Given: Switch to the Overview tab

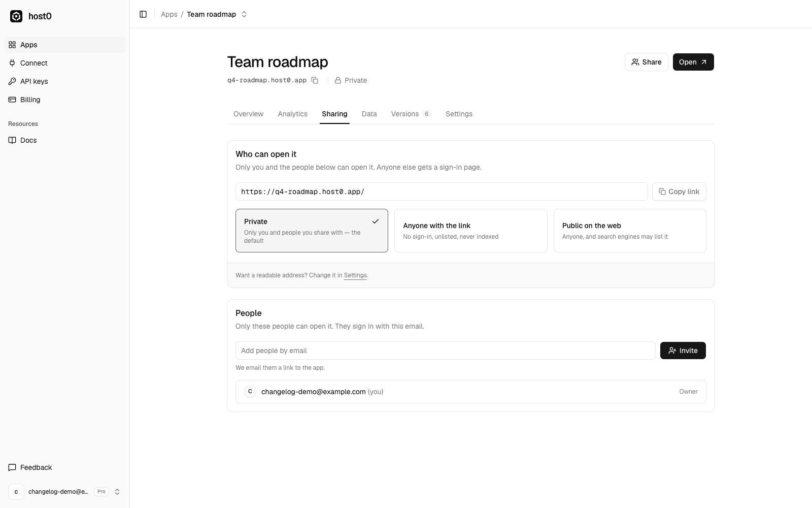Looking at the screenshot, I should [248, 114].
